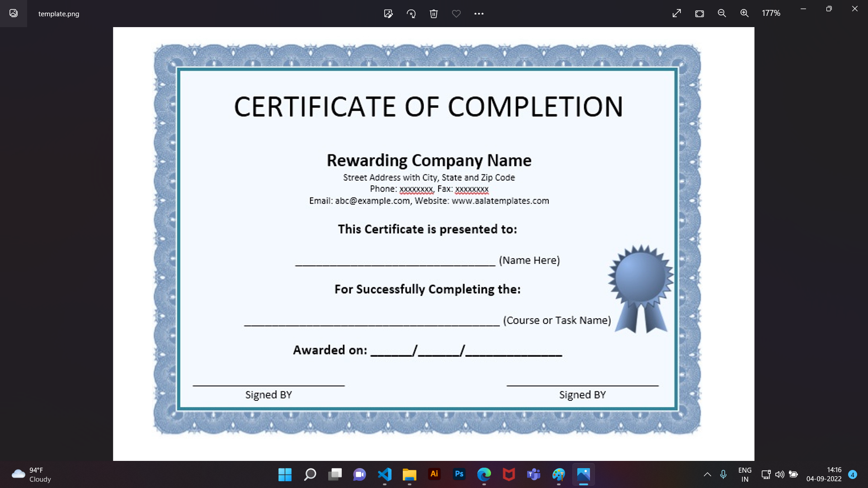Click the certificate image

click(x=427, y=239)
